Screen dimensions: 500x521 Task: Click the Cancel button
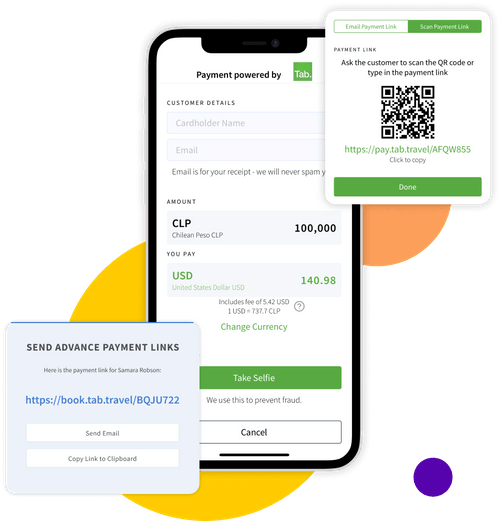270,432
